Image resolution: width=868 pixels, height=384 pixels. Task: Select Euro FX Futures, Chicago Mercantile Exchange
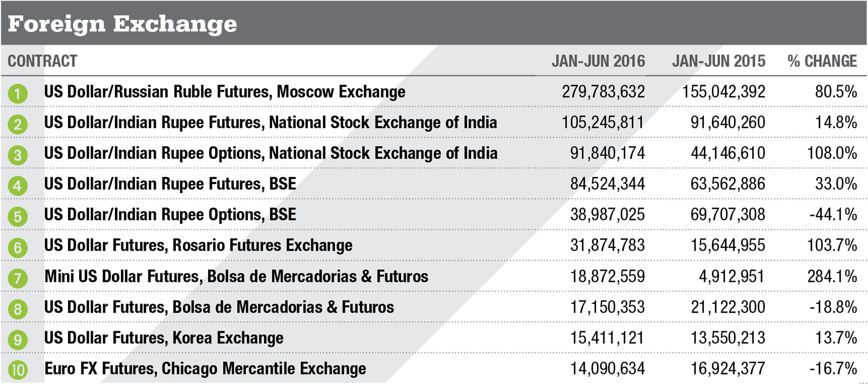tap(205, 369)
